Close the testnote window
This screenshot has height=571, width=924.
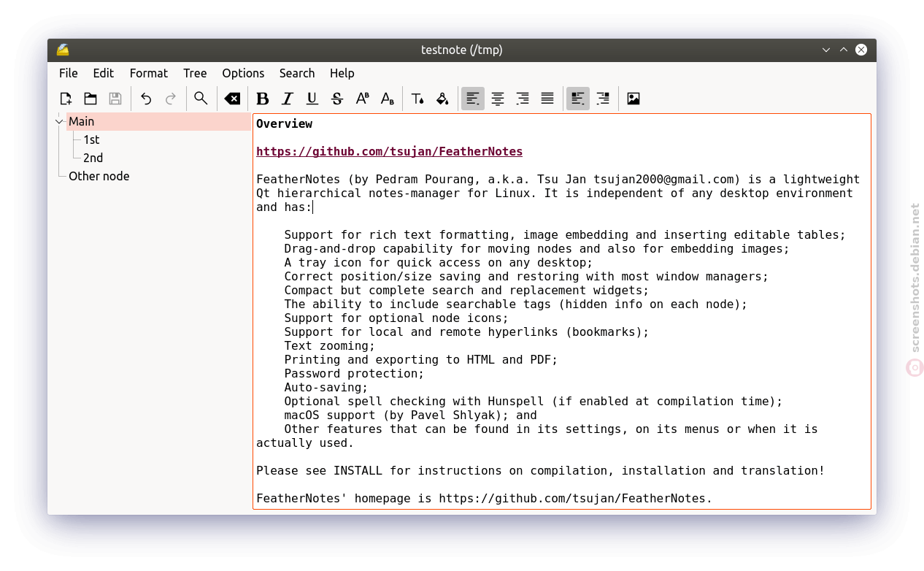tap(861, 50)
